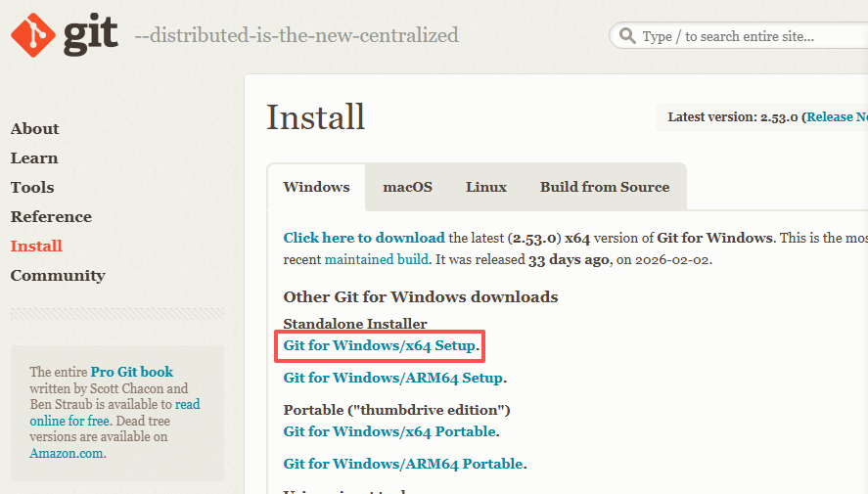Open the Amazon.com link

[x=67, y=454]
